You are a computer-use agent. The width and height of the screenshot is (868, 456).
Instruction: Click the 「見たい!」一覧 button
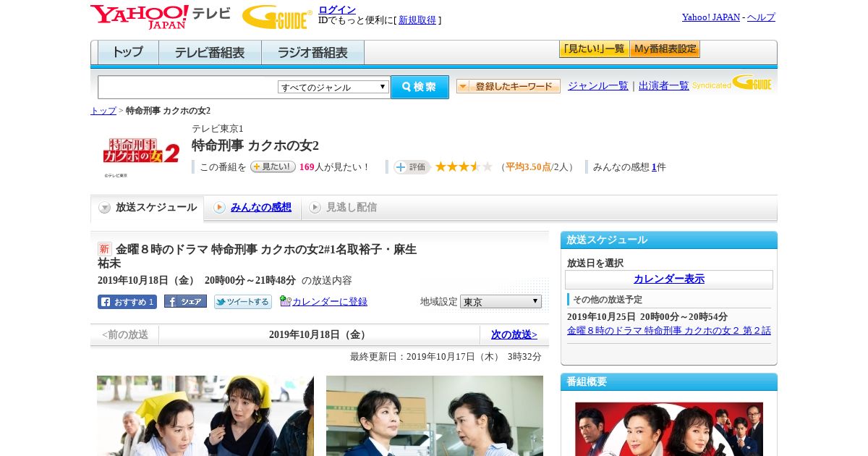(594, 49)
